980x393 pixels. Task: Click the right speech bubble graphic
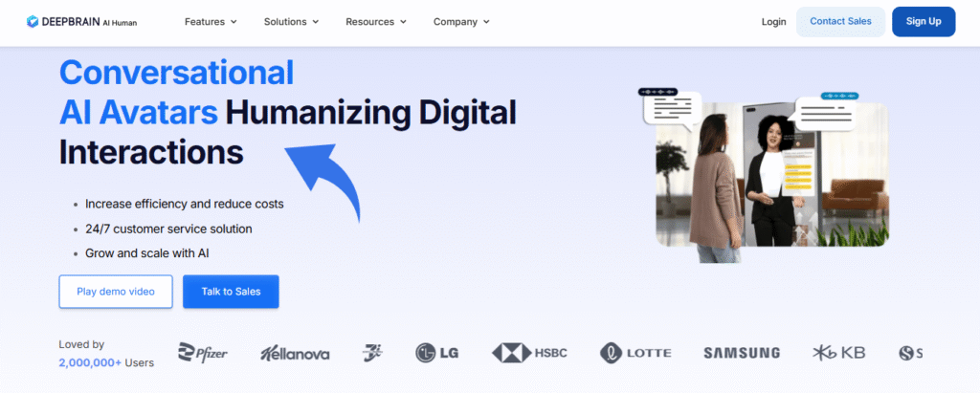(x=822, y=112)
